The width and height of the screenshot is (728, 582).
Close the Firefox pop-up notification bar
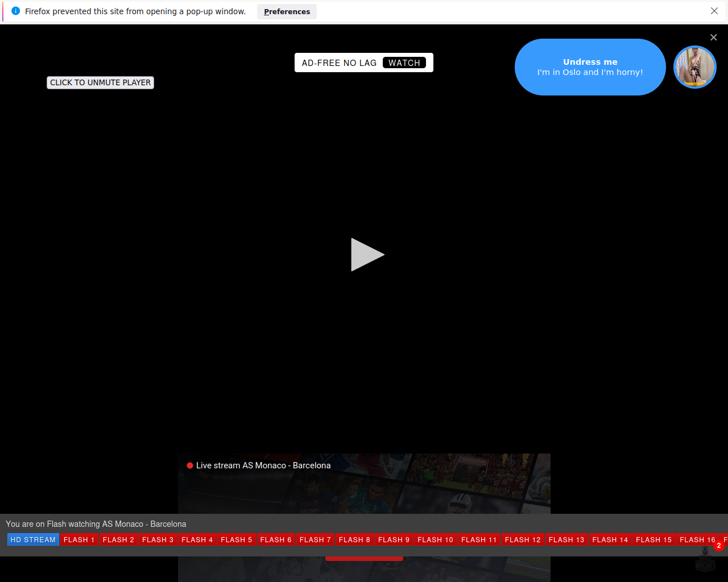714,11
